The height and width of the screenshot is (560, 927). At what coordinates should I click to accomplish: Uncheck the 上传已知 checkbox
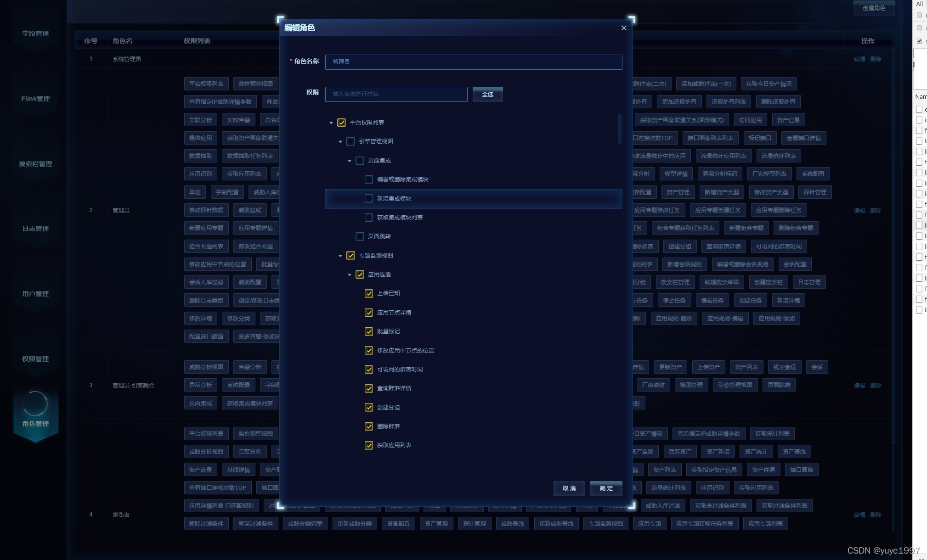click(x=369, y=293)
